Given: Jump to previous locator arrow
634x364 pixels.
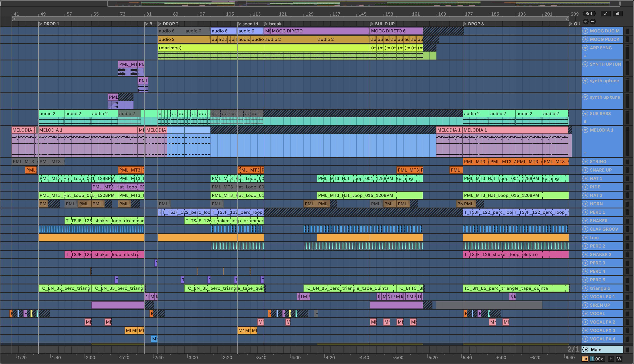Looking at the screenshot, I should (x=586, y=22).
